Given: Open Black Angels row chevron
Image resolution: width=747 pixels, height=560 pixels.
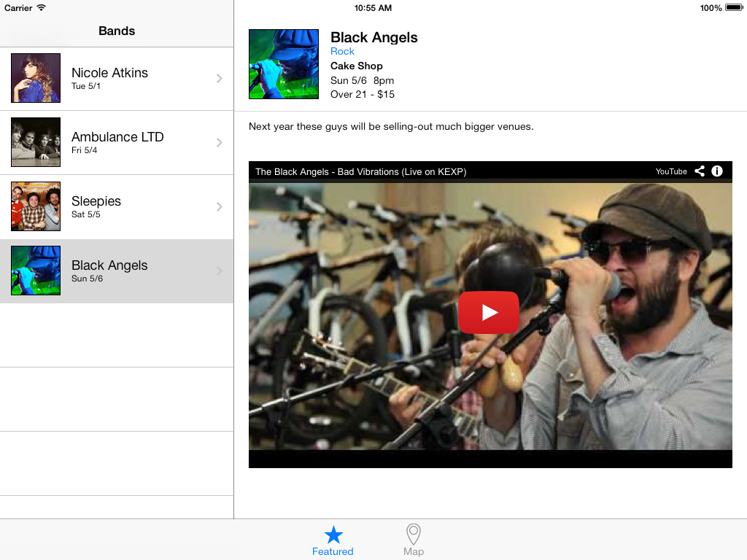Looking at the screenshot, I should point(219,271).
